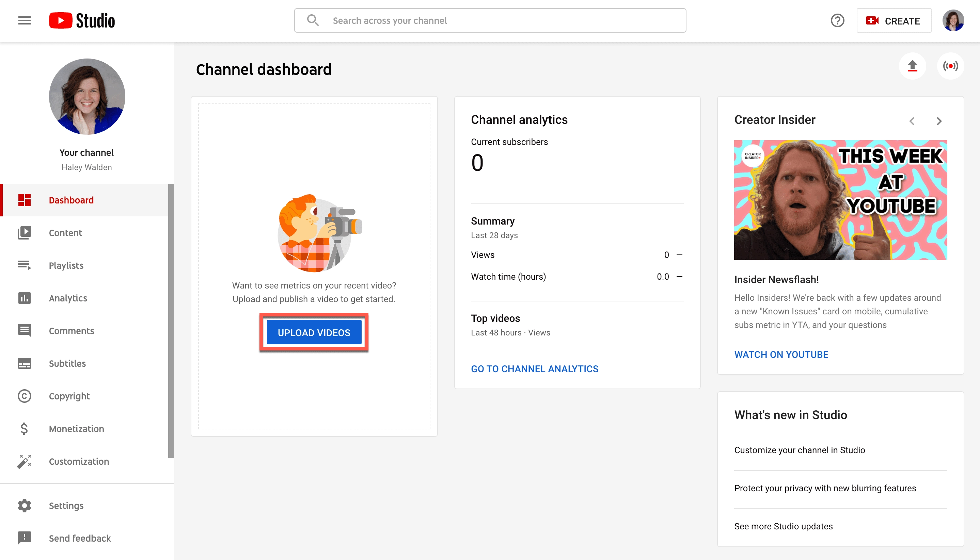Screen dimensions: 980x560
Task: Click the help question mark icon
Action: click(837, 20)
